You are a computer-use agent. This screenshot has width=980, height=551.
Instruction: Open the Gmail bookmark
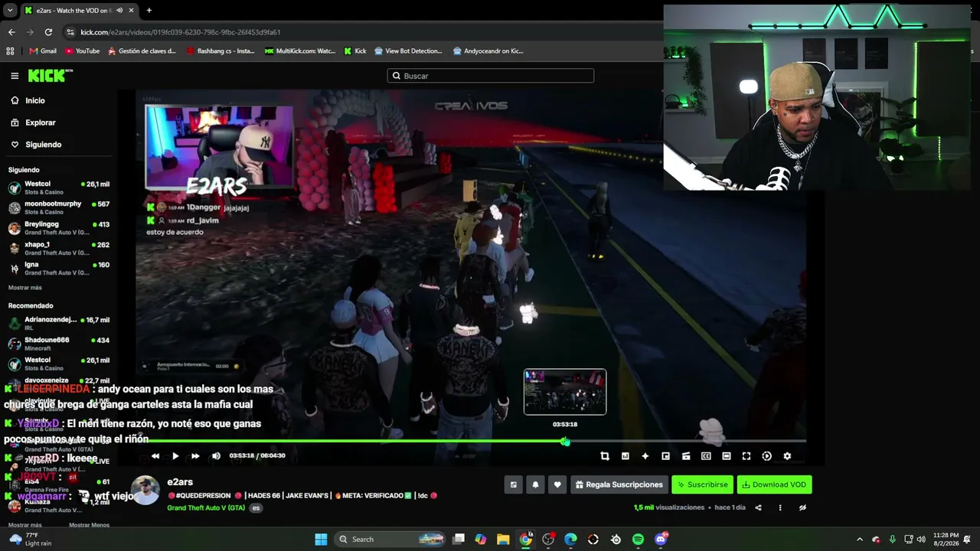point(43,51)
